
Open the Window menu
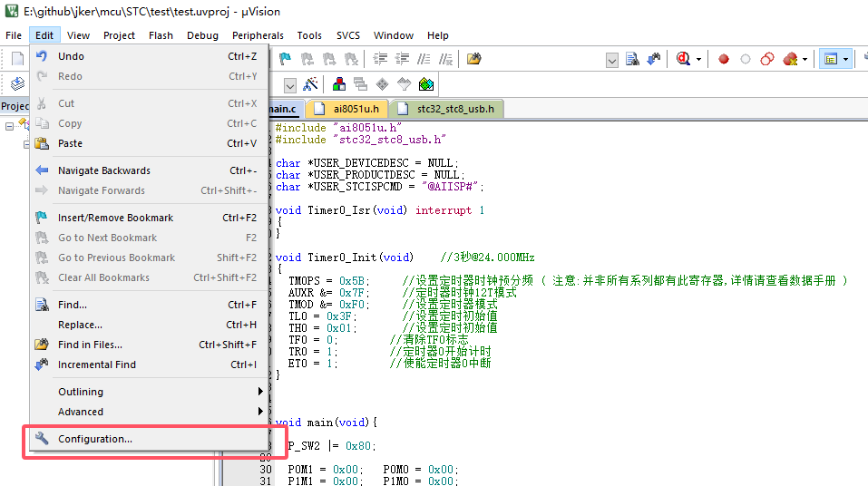tap(394, 35)
